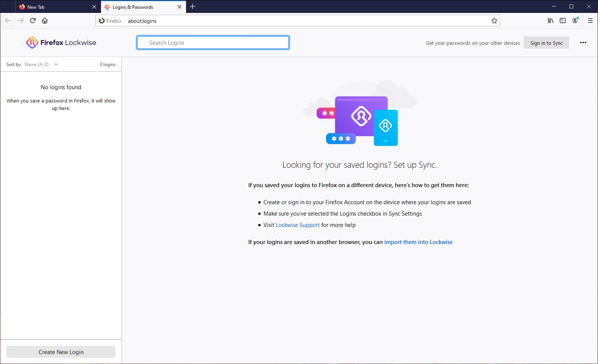Screen dimensions: 598x364
Task: Expand the Sort by Name dropdown
Action: point(41,65)
